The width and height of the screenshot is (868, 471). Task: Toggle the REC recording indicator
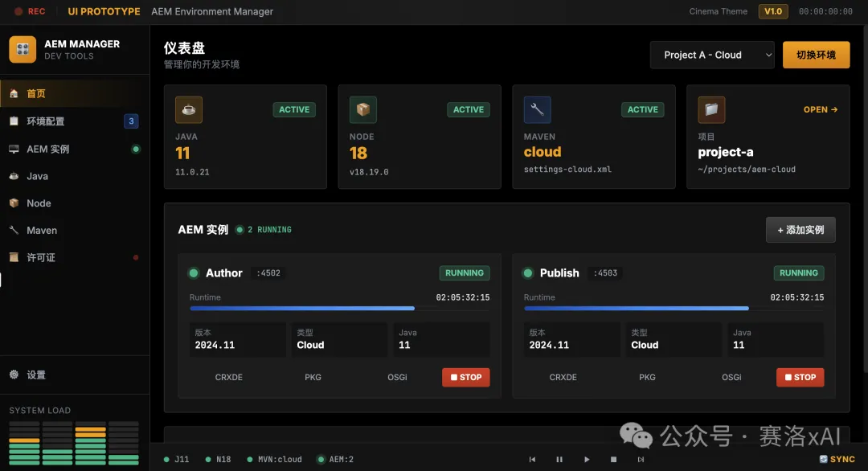tap(30, 11)
